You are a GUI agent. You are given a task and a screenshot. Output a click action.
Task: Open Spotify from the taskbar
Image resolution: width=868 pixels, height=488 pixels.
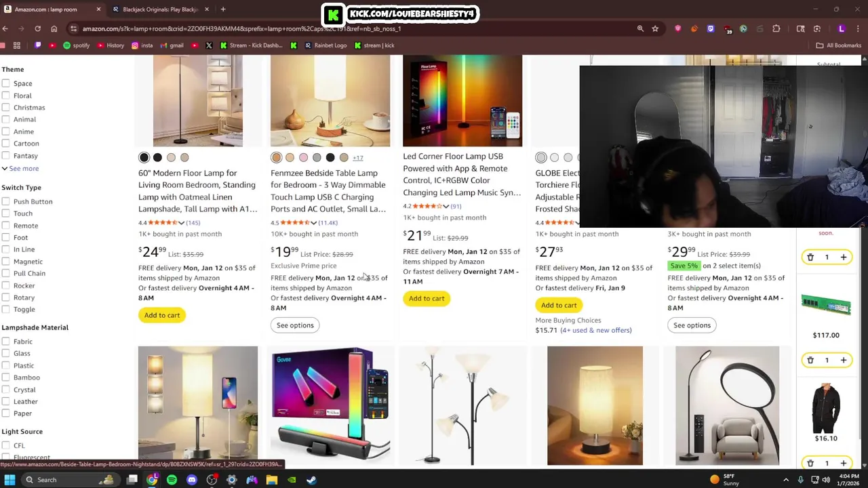click(x=172, y=480)
